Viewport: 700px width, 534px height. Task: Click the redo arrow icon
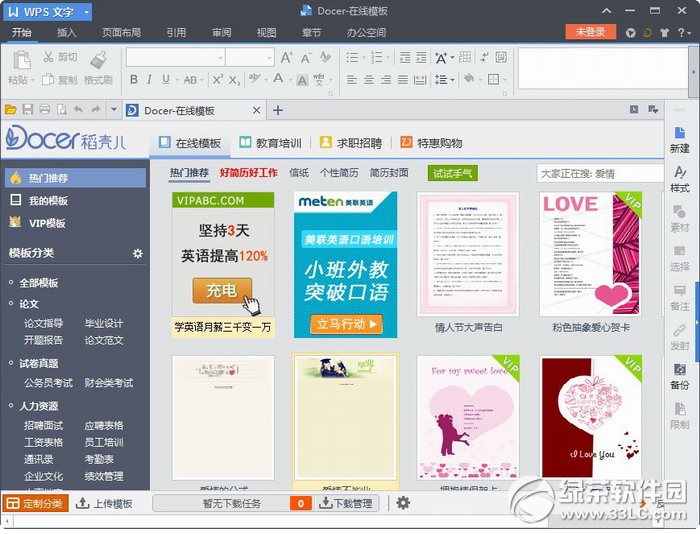tap(96, 109)
